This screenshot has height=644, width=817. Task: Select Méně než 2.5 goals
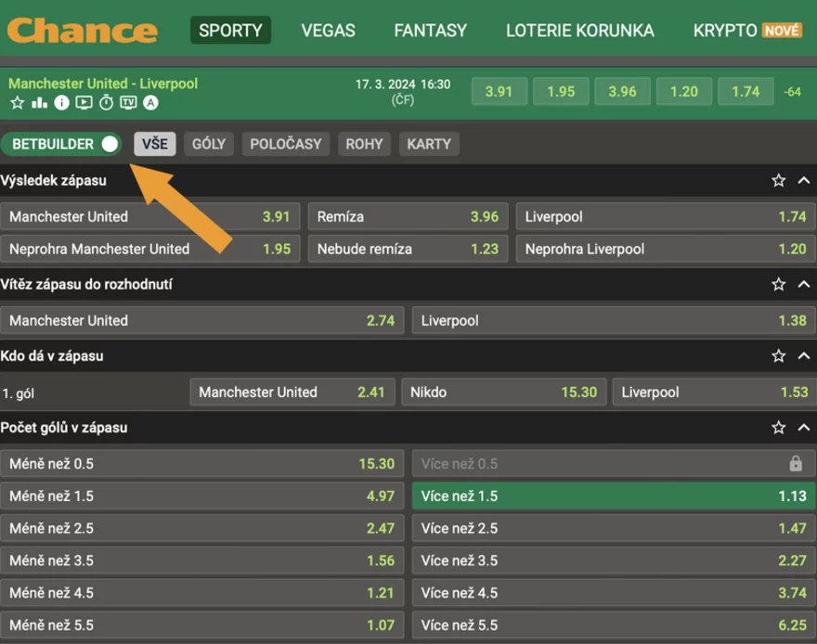click(x=202, y=528)
